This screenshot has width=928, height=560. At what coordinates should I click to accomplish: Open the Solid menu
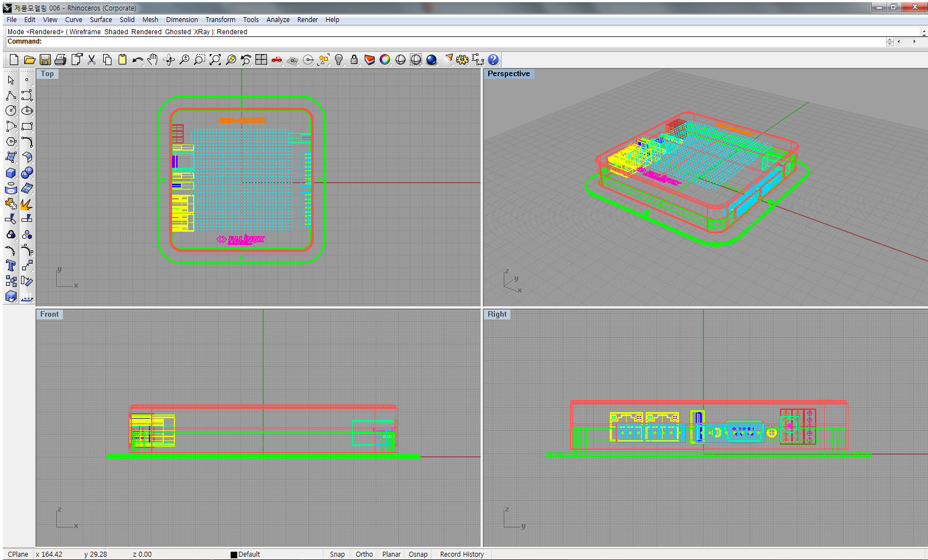click(x=127, y=19)
